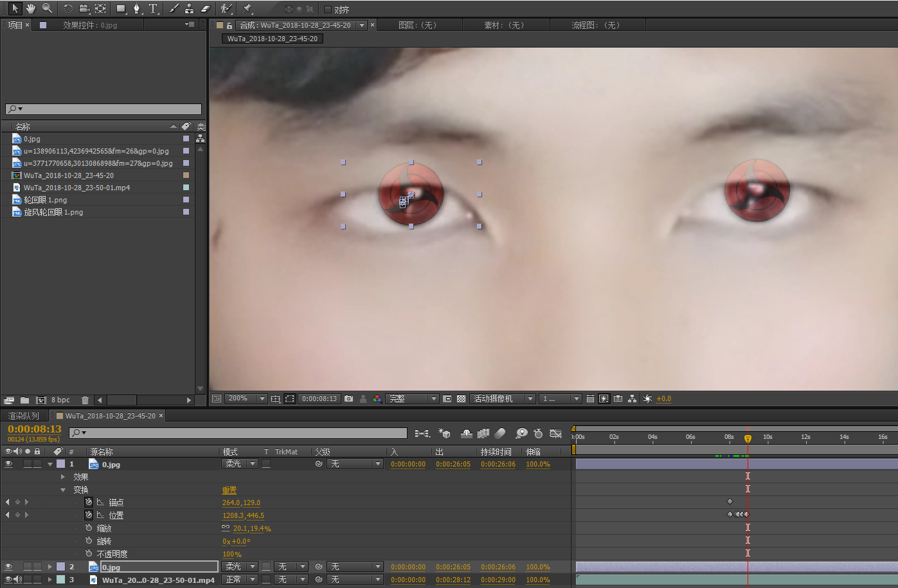Select the Pen tool
Screen dimensions: 898x588
click(137, 8)
